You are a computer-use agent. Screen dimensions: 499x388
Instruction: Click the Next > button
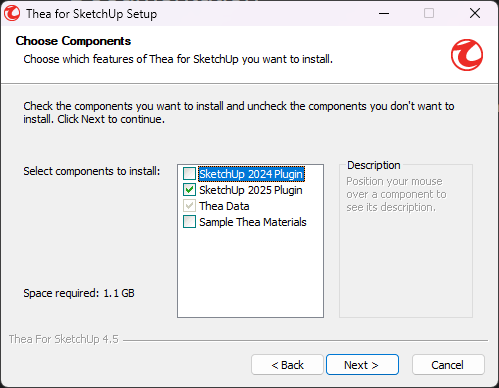click(x=362, y=365)
